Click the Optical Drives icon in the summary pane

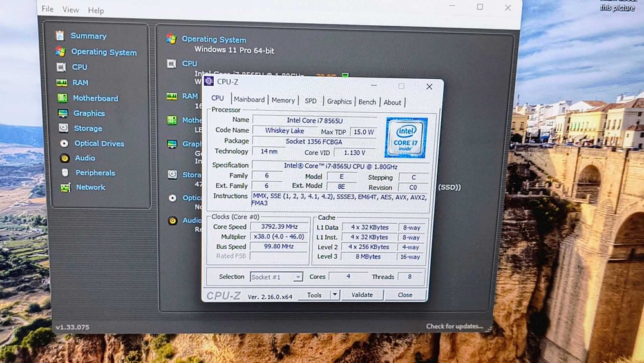click(173, 198)
